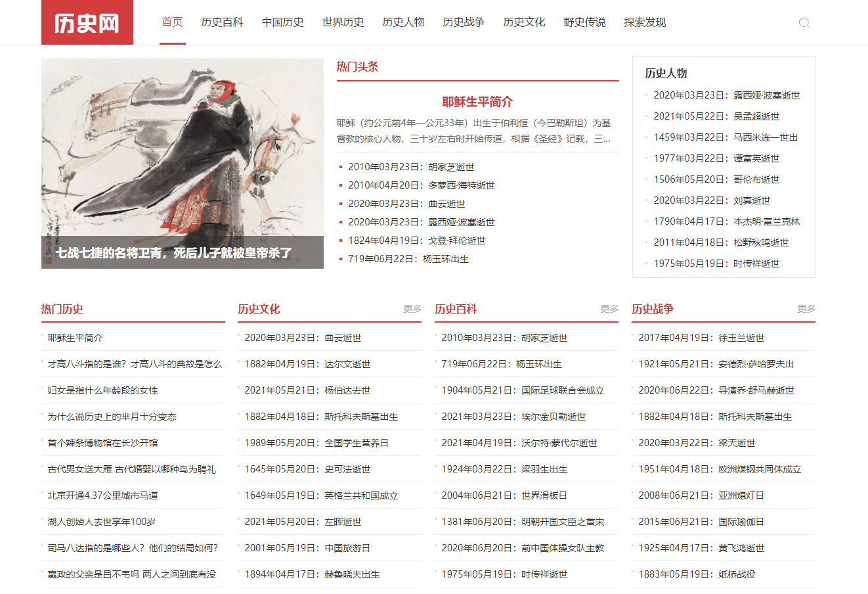Open the 卫青 painting banner image
The width and height of the screenshot is (868, 594).
[183, 164]
